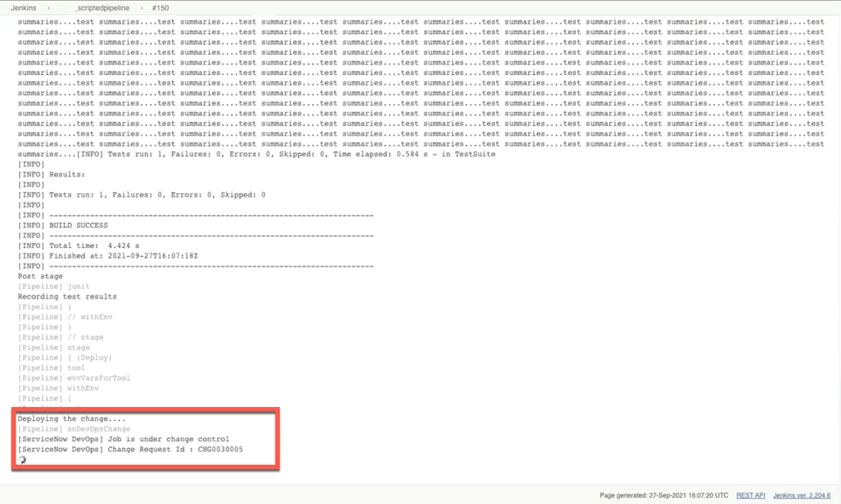Click the 'Job is under change control' line
Screen dimensions: 841x504
(123, 439)
